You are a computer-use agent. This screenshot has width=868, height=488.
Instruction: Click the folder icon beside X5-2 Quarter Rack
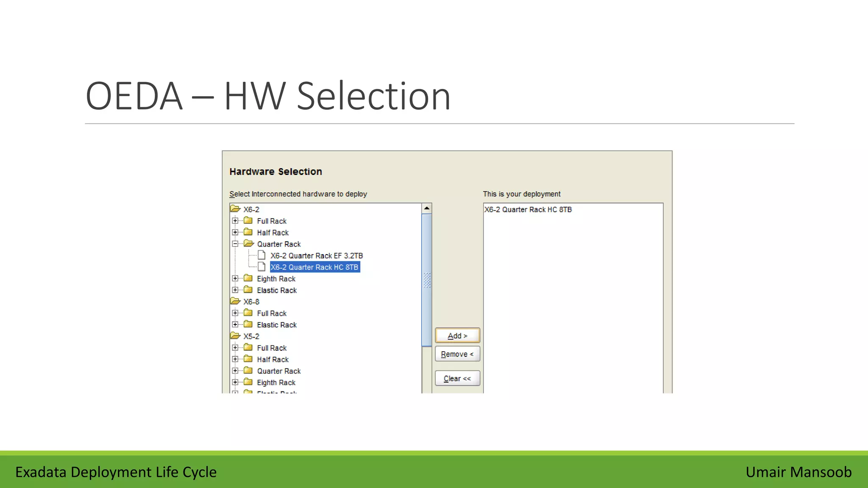tap(248, 370)
